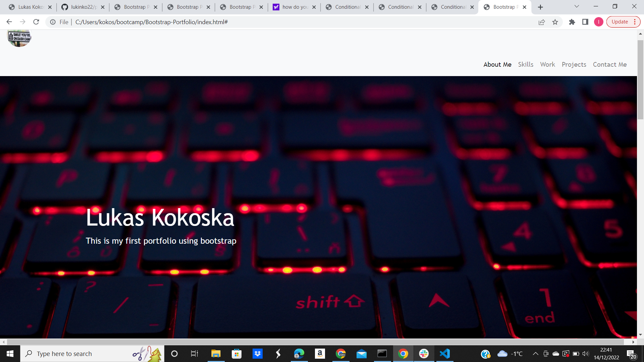Click the portfolio logo image
The height and width of the screenshot is (362, 644).
(19, 38)
